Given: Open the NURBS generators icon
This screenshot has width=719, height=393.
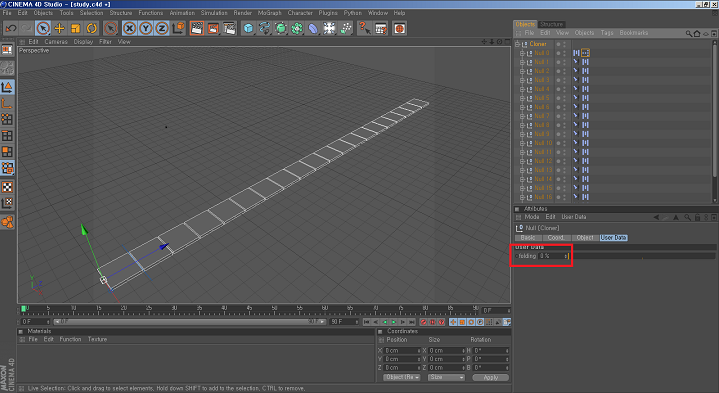Looking at the screenshot, I should point(281,28).
